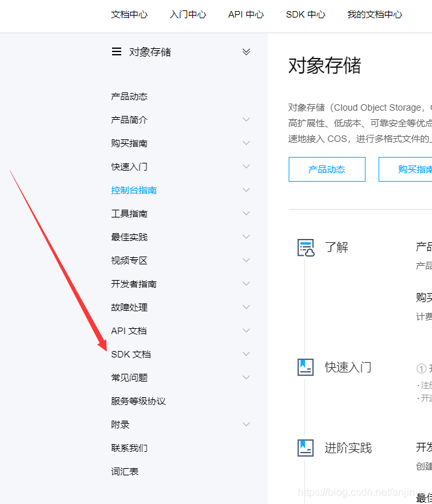
Task: Collapse the sidebar with the double-chevron icon
Action: tap(246, 51)
